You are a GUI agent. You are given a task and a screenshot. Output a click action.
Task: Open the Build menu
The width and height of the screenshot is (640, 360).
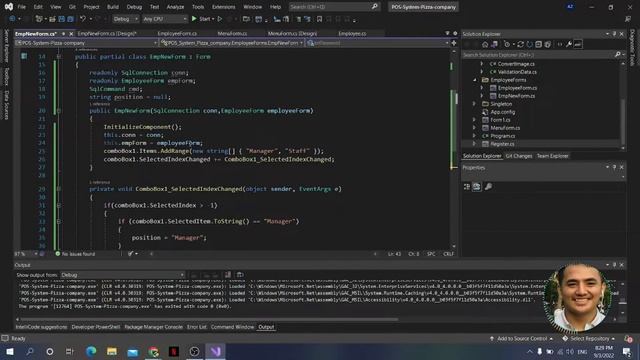(x=113, y=7)
